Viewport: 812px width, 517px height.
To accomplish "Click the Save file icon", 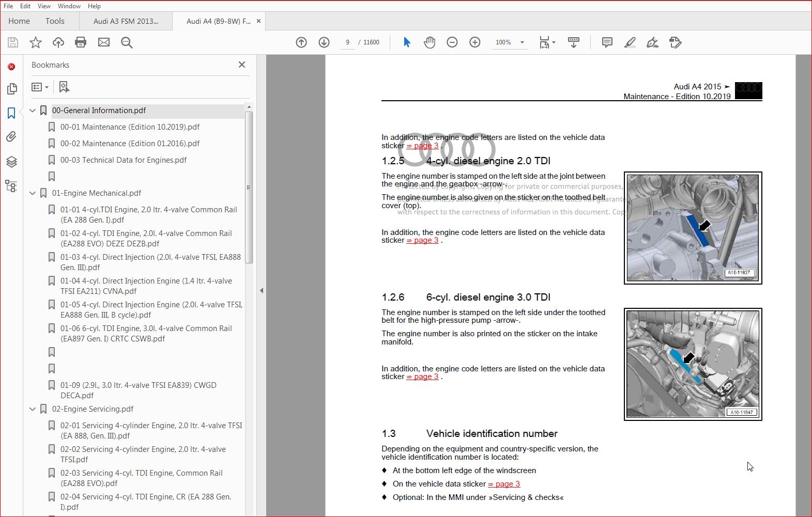I will (x=13, y=42).
